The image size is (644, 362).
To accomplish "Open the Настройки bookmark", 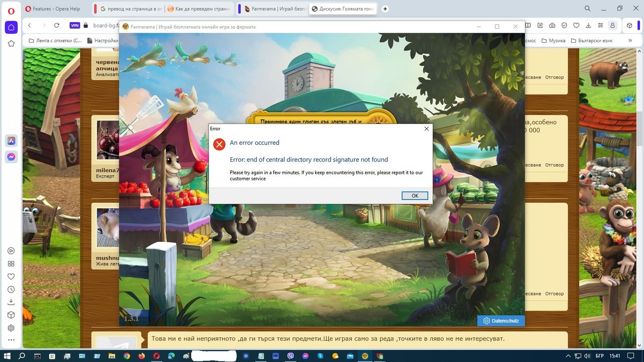I will point(103,40).
